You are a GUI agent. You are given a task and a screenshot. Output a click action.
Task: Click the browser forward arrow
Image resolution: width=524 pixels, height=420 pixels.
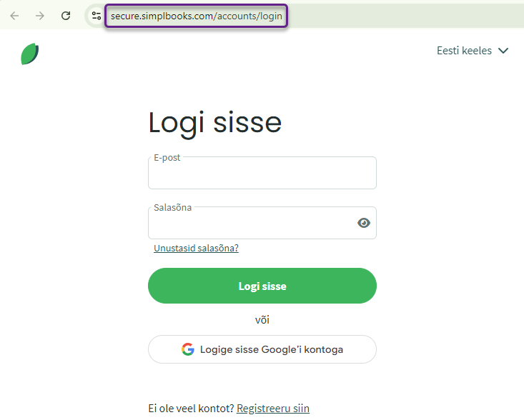click(x=40, y=16)
